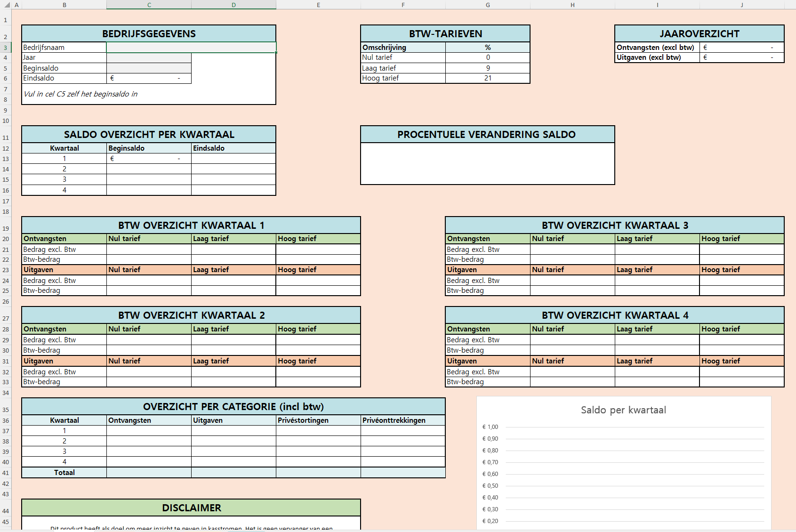Select the JAAROVERZICHT Ontvangsten (excl btw) value cell
Image resolution: width=796 pixels, height=532 pixels.
[741, 48]
